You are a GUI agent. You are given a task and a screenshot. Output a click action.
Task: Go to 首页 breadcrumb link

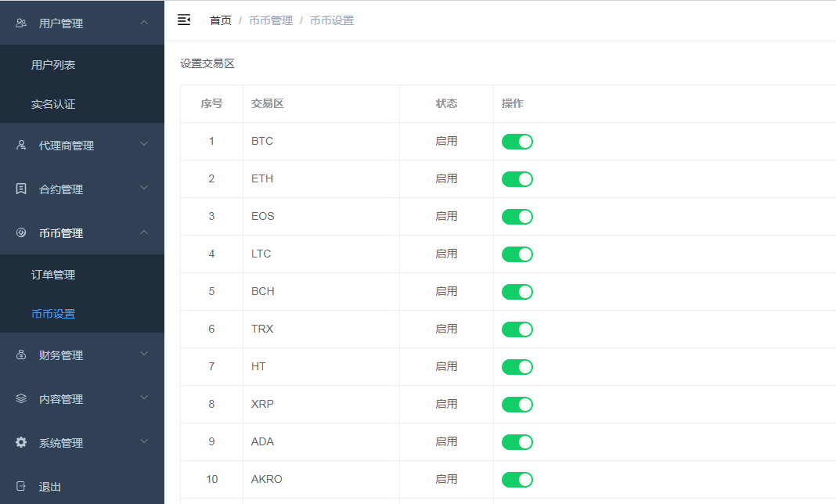(221, 20)
